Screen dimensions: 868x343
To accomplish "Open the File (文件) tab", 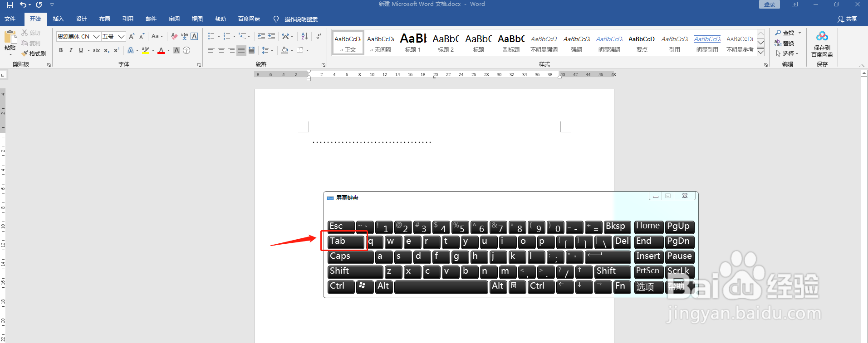I will (10, 19).
